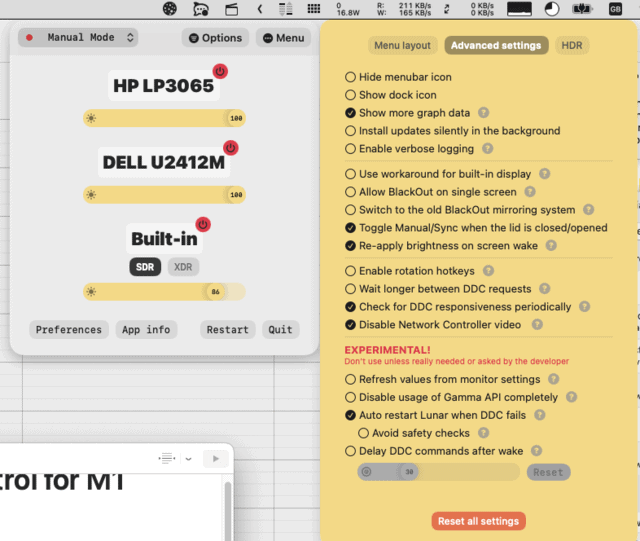Viewport: 640px width, 541px height.
Task: Click the DDC delay slider set to 30
Action: point(439,472)
